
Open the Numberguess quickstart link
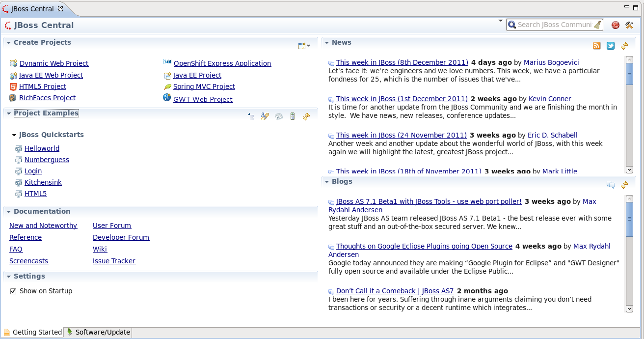point(47,160)
